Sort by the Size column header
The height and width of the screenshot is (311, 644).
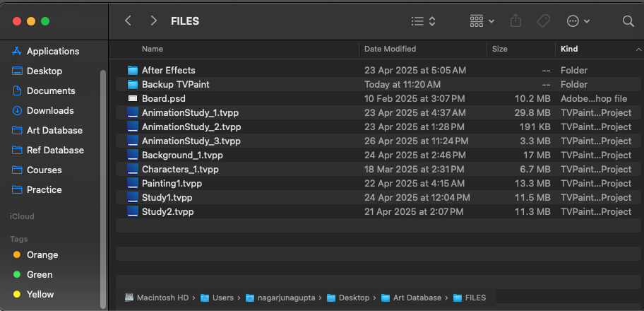point(499,49)
